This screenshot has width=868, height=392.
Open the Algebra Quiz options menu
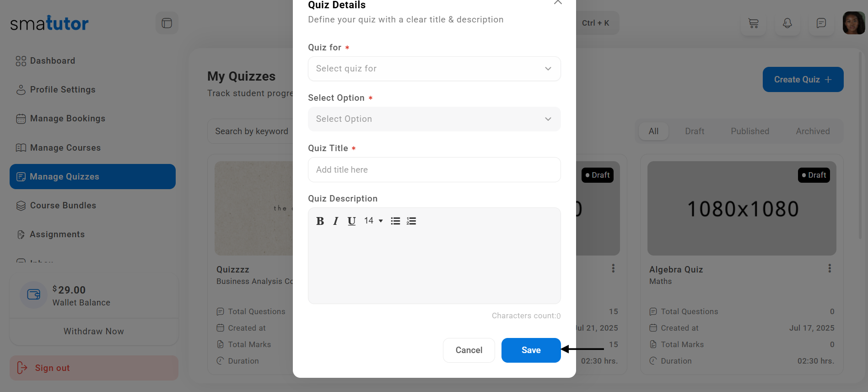829,268
